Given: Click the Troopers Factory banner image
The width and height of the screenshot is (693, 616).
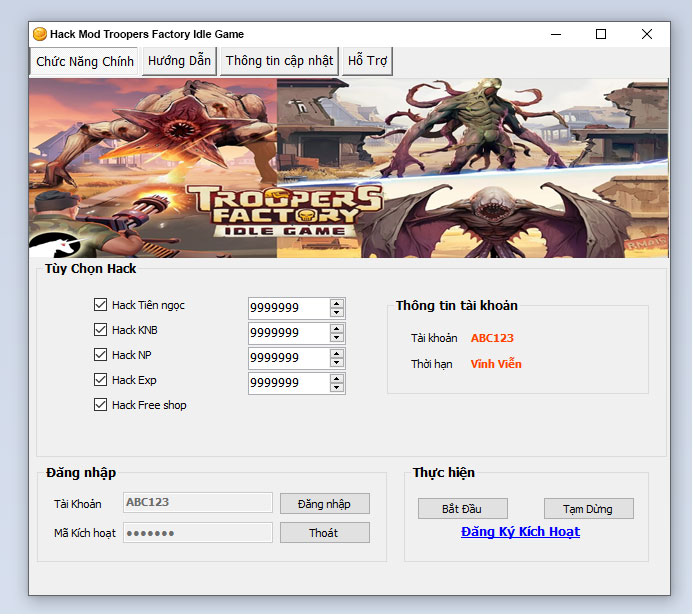Looking at the screenshot, I should pyautogui.click(x=349, y=168).
